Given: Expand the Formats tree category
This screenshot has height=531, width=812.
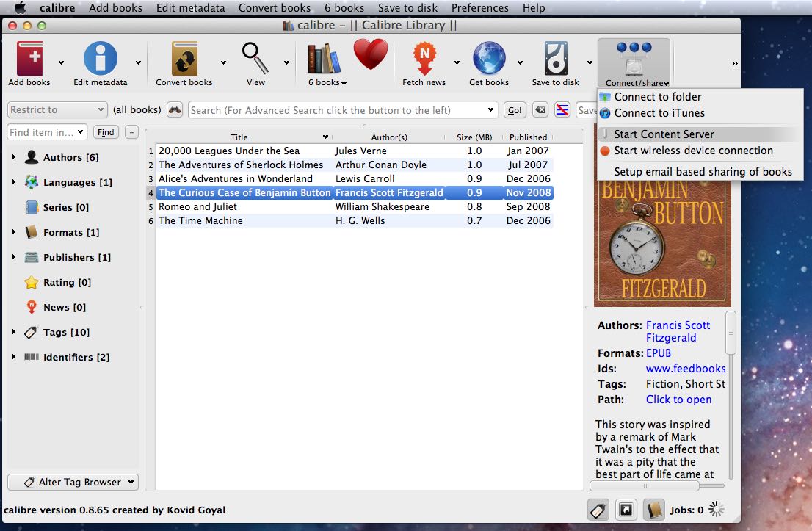Looking at the screenshot, I should point(13,231).
